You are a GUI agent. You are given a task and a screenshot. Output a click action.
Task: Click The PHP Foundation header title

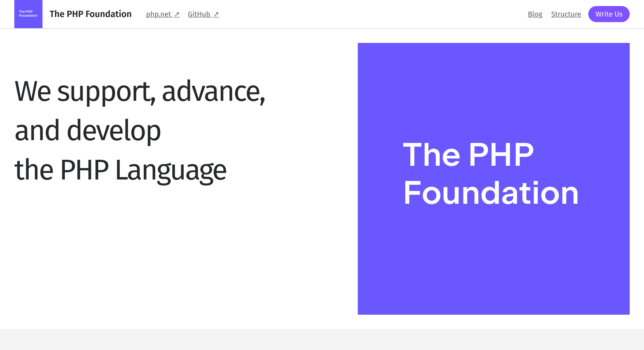tap(91, 14)
